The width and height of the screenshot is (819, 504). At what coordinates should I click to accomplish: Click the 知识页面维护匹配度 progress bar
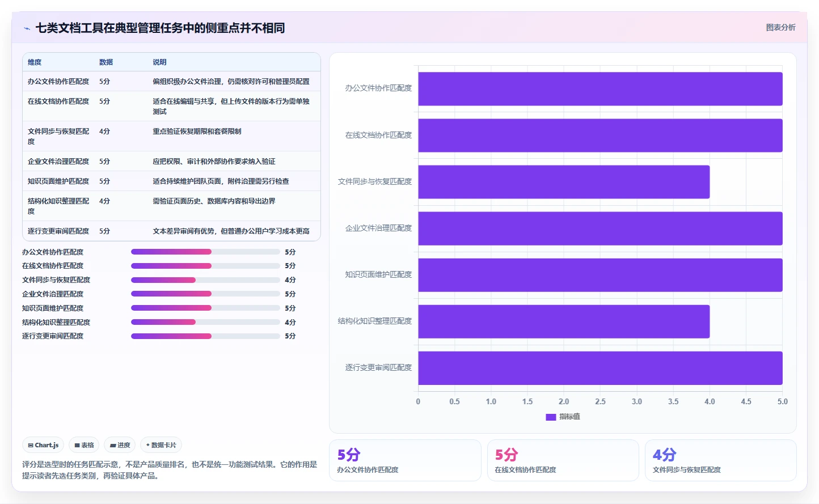click(205, 308)
